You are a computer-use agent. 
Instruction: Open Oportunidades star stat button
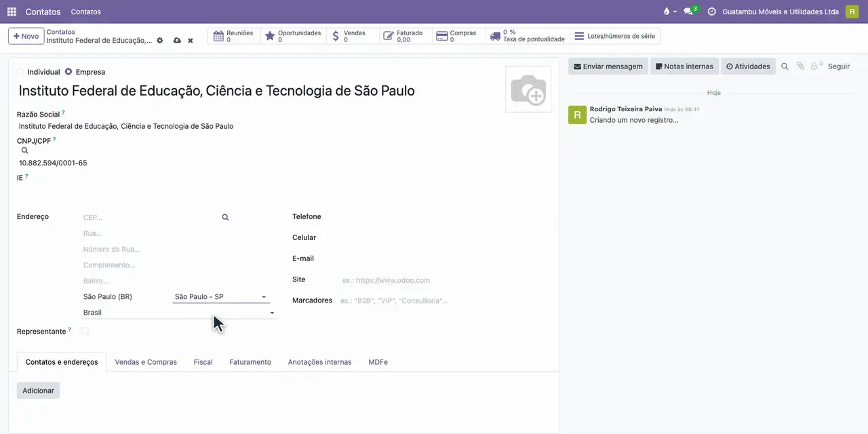pos(294,36)
